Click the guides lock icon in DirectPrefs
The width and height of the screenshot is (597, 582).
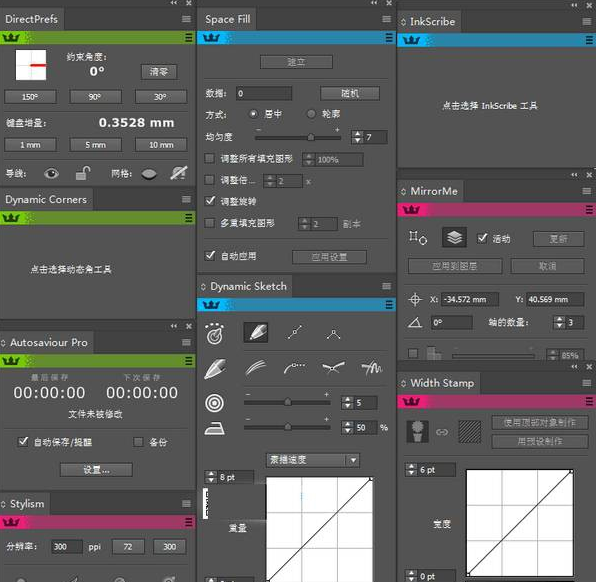(83, 173)
